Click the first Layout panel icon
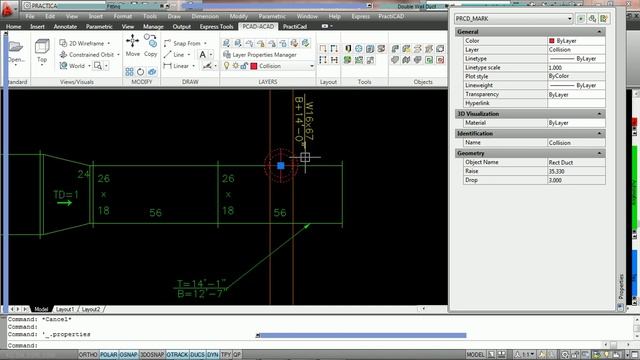Image resolution: width=640 pixels, height=360 pixels. point(323,49)
